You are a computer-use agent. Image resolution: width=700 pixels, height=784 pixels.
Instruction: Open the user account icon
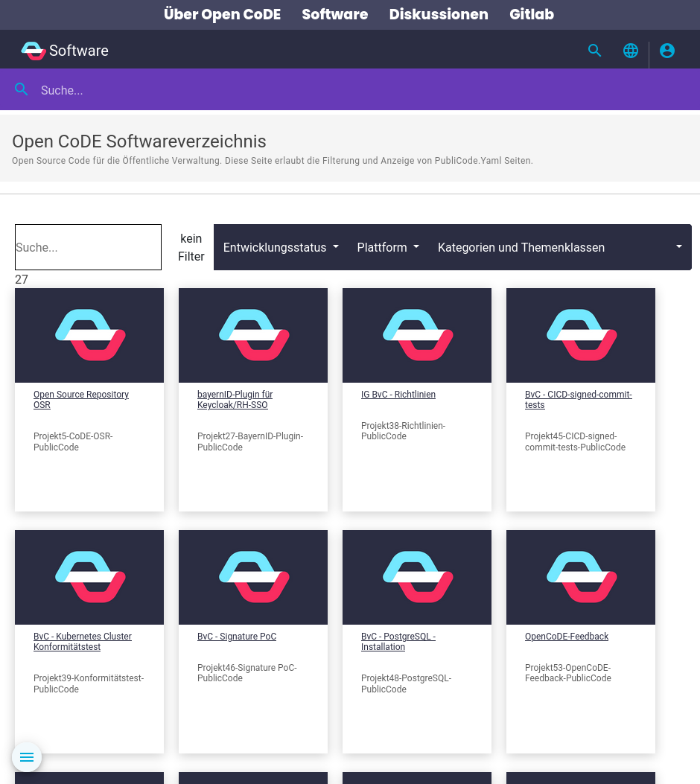667,51
